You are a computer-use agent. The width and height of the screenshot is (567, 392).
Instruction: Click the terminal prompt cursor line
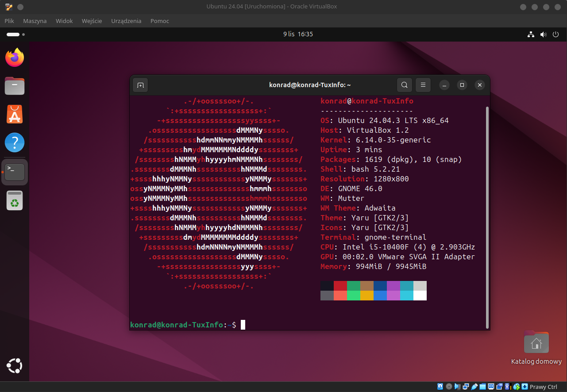coord(188,325)
